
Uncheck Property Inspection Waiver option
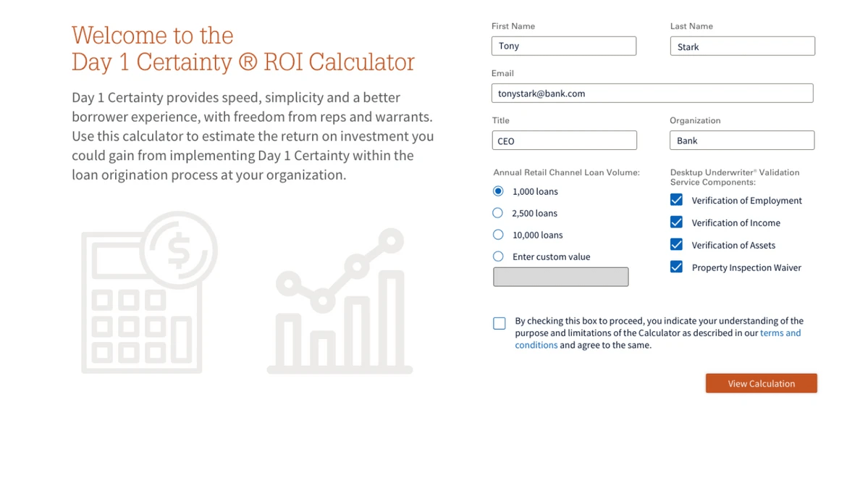click(x=676, y=267)
